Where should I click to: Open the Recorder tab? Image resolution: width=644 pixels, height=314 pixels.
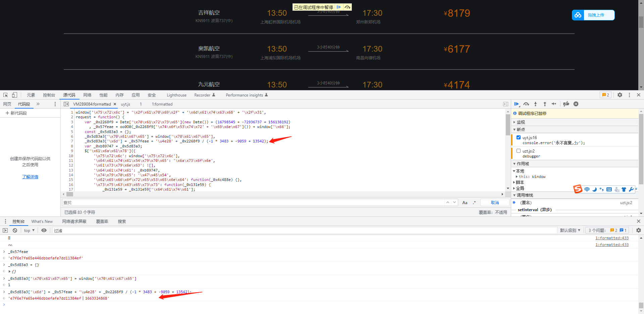click(205, 95)
